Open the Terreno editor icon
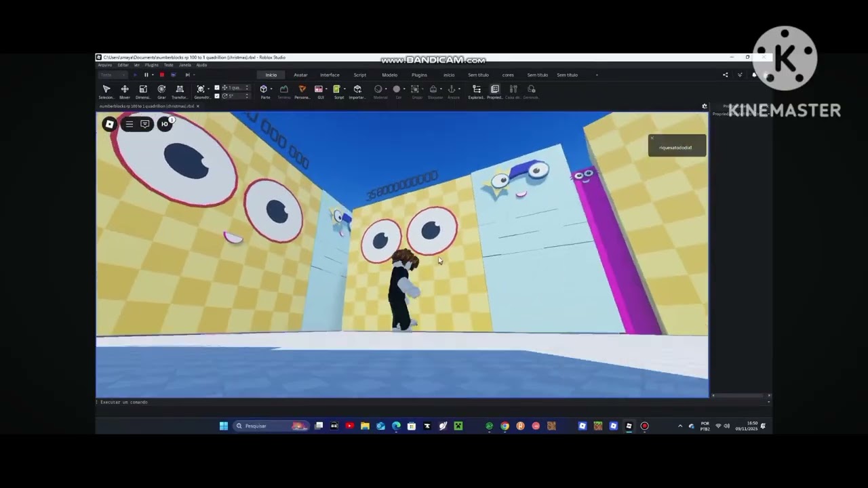 [x=284, y=89]
